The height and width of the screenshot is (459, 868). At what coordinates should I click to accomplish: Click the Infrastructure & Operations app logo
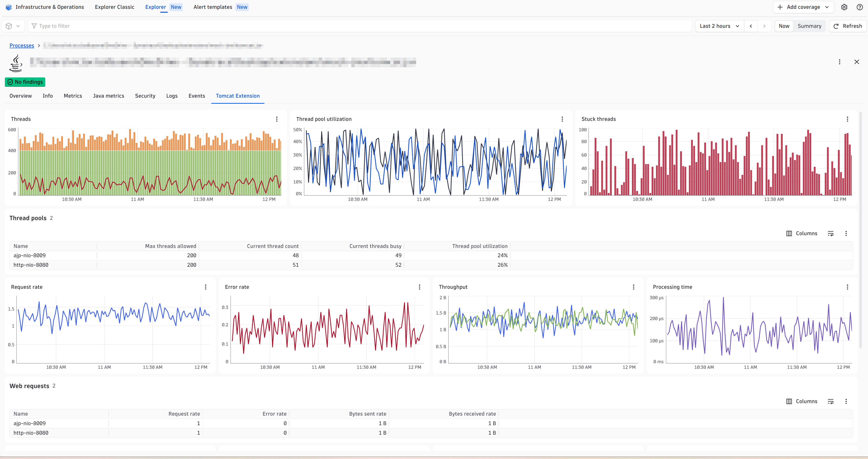[x=9, y=7]
